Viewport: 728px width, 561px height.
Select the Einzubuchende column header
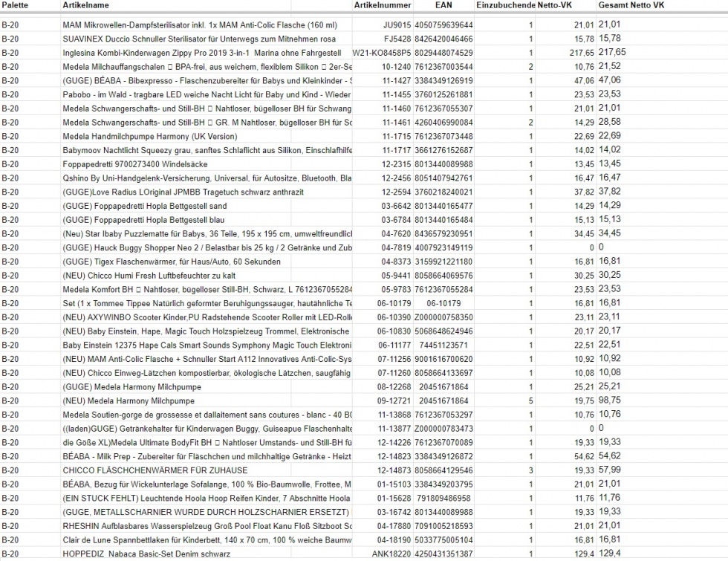[x=506, y=6]
